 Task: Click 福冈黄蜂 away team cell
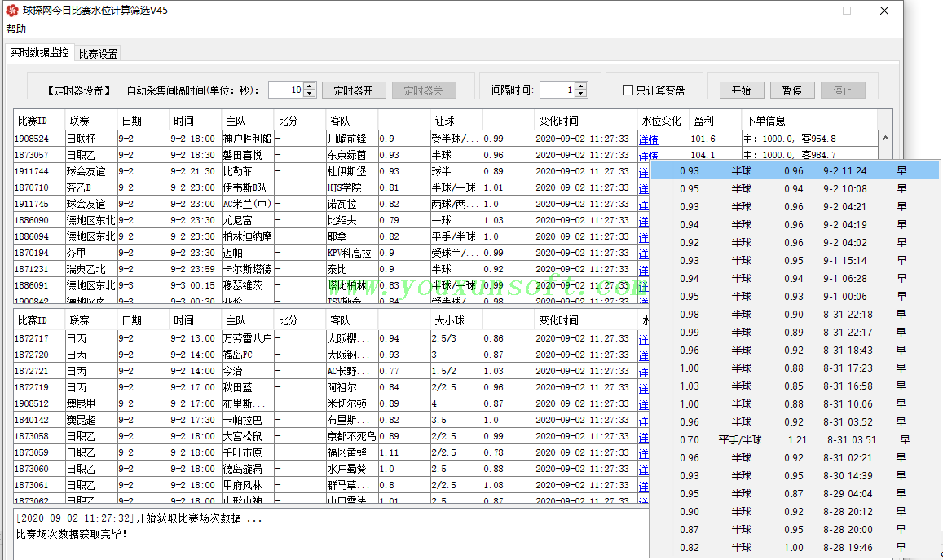(x=352, y=452)
